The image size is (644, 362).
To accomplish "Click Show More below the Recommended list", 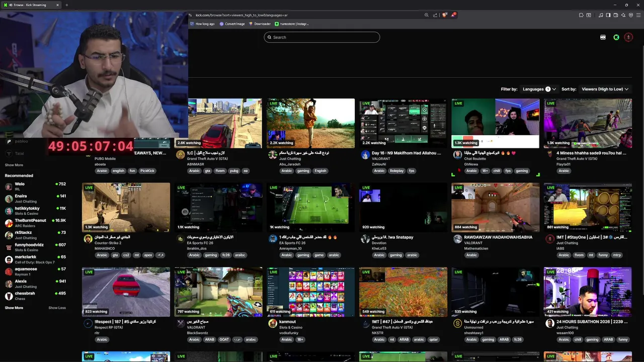I will pyautogui.click(x=14, y=308).
